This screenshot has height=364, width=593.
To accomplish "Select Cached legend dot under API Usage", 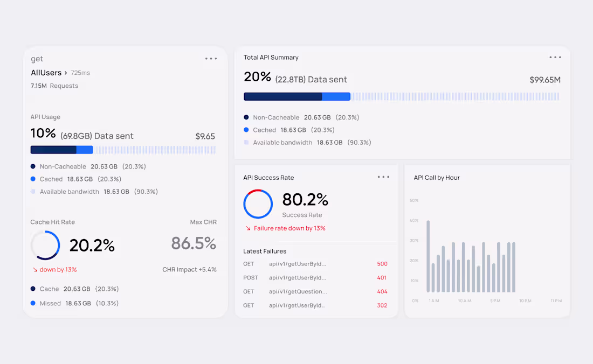I will [33, 179].
